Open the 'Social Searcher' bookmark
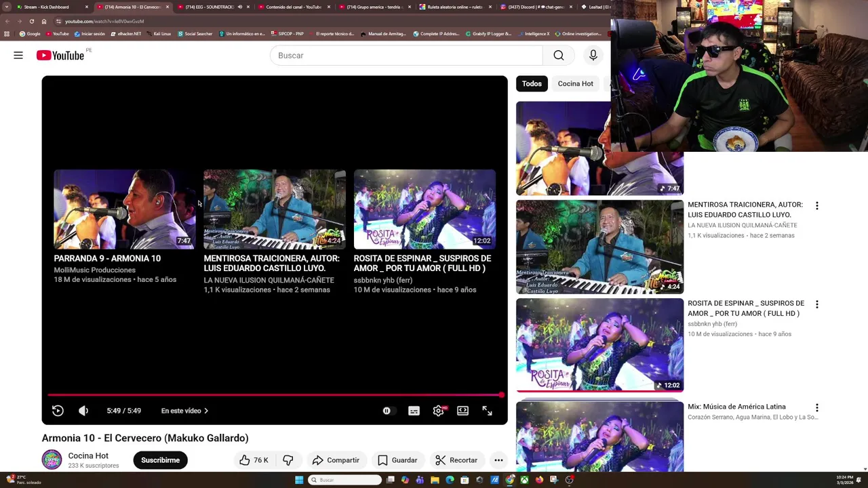Viewport: 868px width, 488px height. pyautogui.click(x=195, y=34)
